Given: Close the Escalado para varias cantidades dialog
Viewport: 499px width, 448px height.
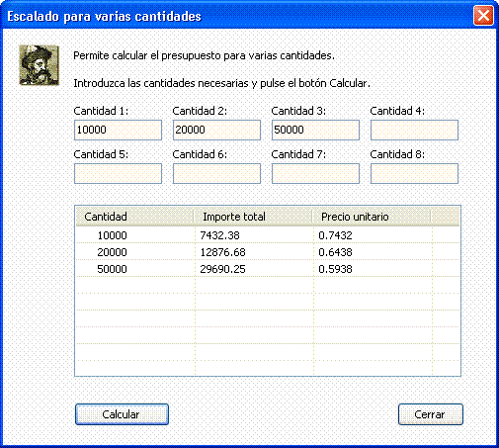Looking at the screenshot, I should tap(483, 16).
